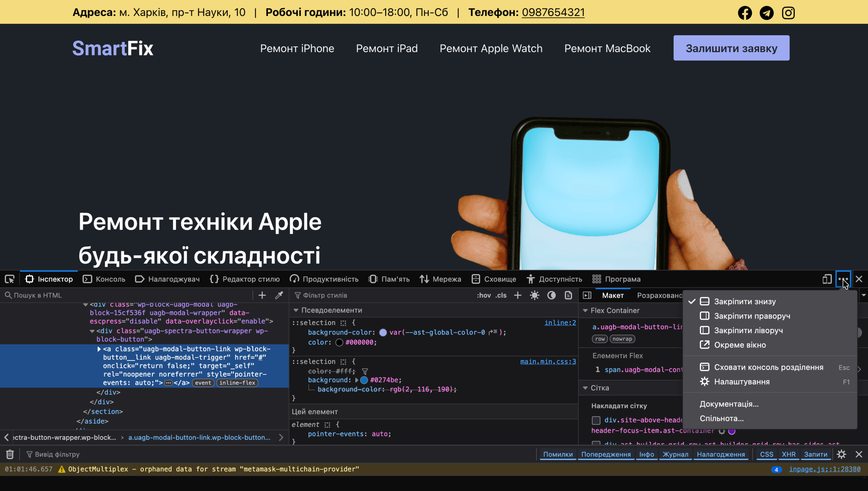Click the inline-flex badge

237,383
